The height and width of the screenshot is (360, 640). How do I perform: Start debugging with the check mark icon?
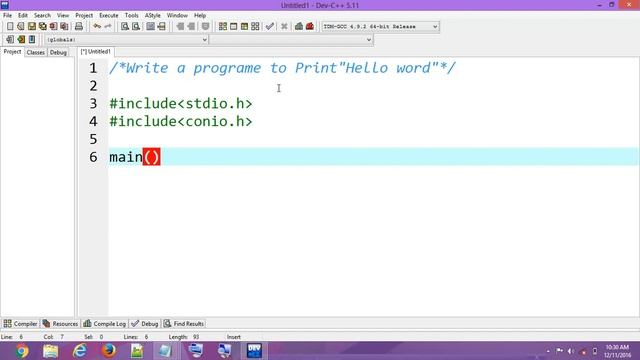pos(269,27)
